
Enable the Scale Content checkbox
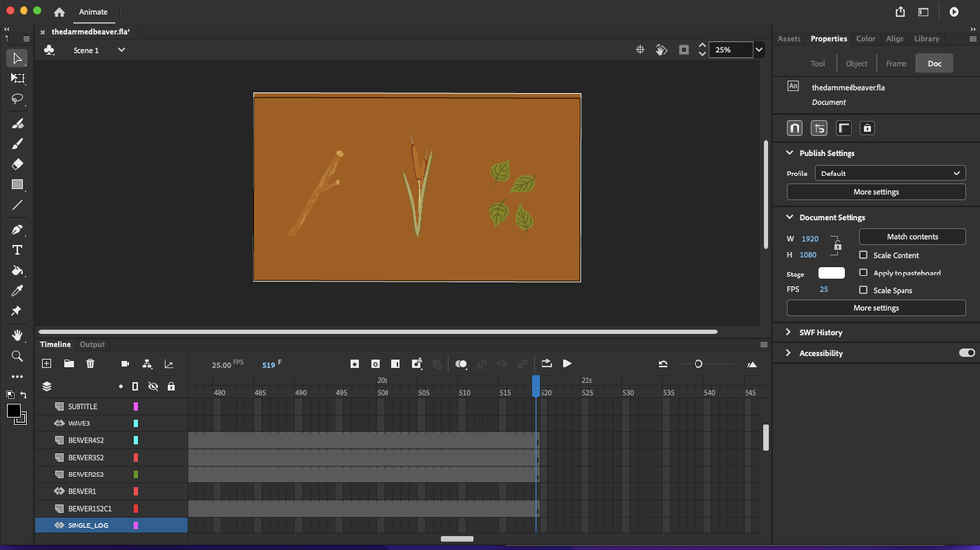point(863,255)
